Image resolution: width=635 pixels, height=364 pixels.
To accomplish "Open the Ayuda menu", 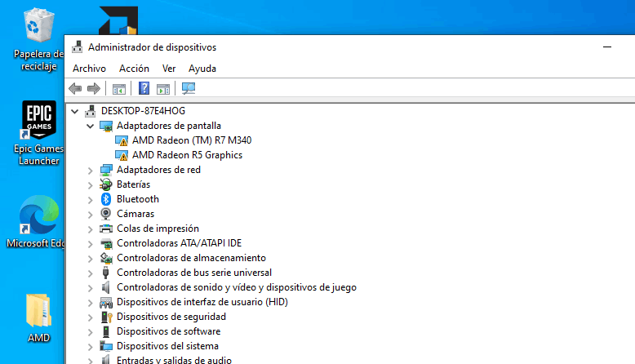I will 202,69.
